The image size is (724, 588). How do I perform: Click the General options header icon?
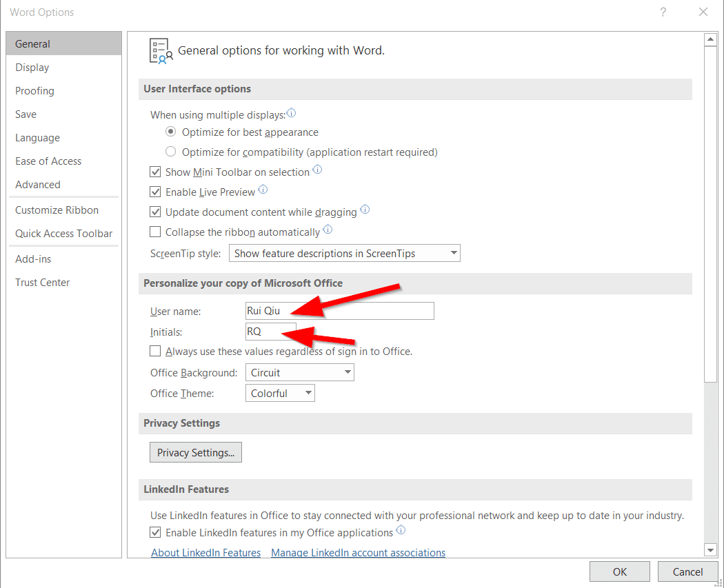(161, 51)
